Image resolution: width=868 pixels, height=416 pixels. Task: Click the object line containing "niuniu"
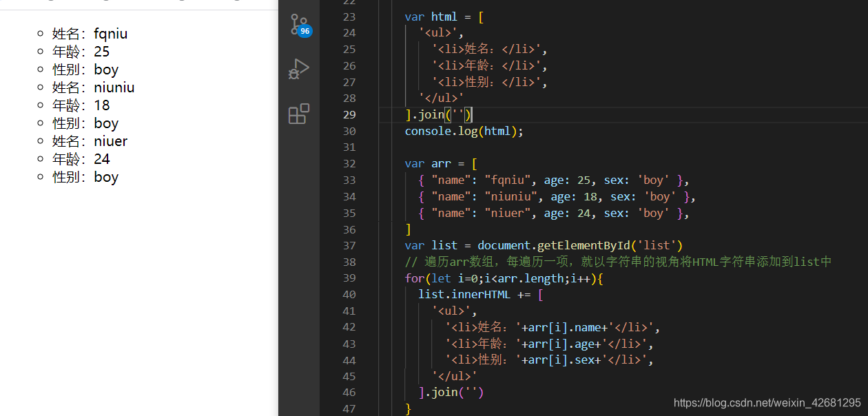coord(557,196)
